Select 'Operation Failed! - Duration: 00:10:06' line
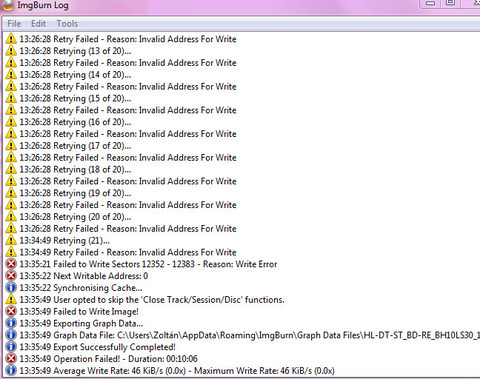 tap(109, 359)
